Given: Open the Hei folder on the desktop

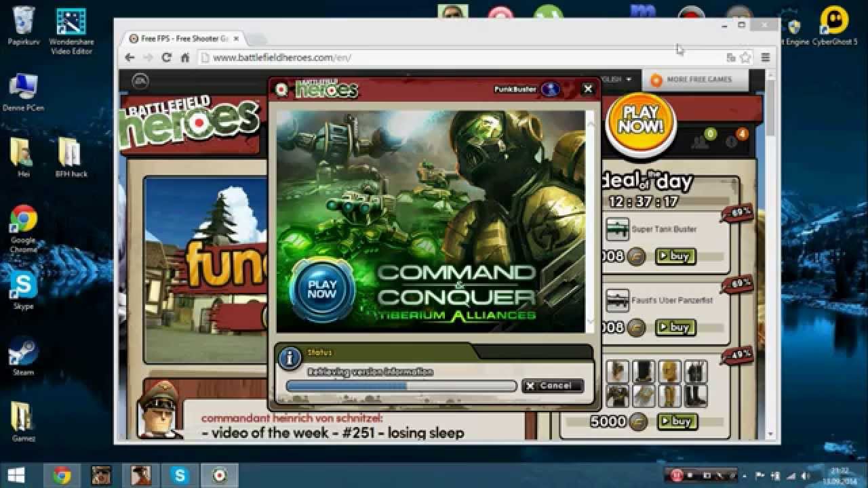Looking at the screenshot, I should (x=22, y=157).
